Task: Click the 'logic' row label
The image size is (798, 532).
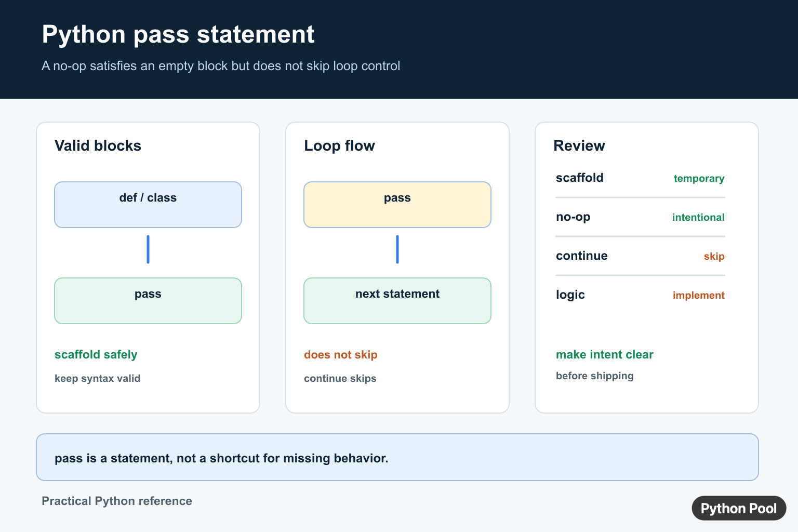Action: click(570, 295)
